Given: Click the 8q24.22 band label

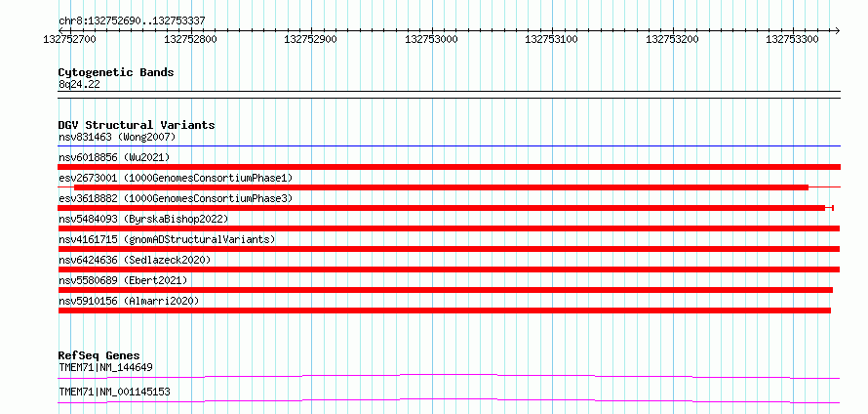Looking at the screenshot, I should pos(79,84).
